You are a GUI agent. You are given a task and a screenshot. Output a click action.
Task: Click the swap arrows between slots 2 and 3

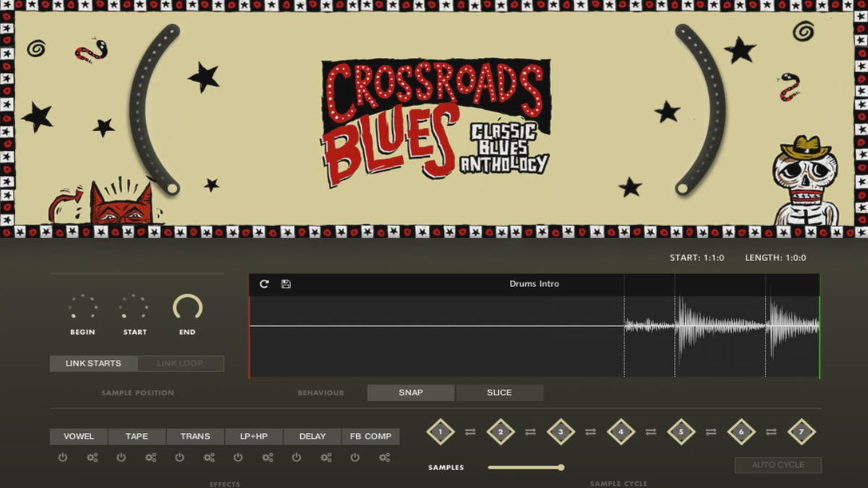[530, 432]
